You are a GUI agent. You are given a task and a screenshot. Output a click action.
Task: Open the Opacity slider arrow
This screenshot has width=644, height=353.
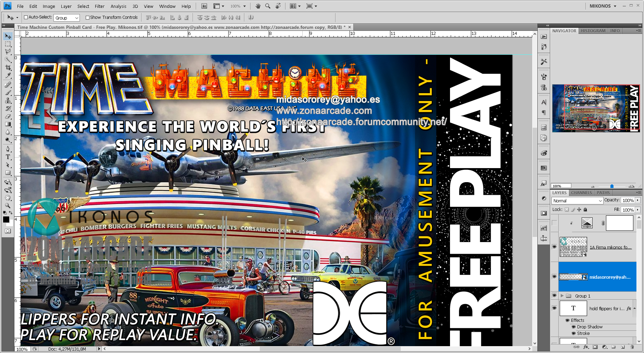638,200
